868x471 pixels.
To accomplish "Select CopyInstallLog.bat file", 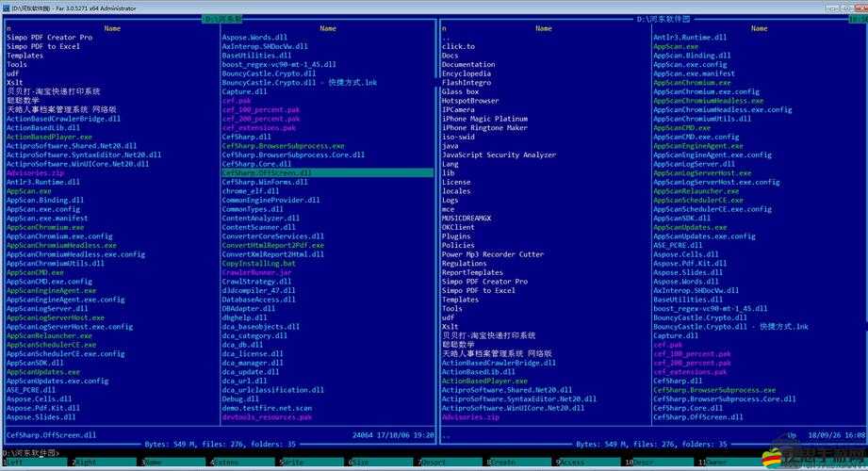I will tap(258, 264).
